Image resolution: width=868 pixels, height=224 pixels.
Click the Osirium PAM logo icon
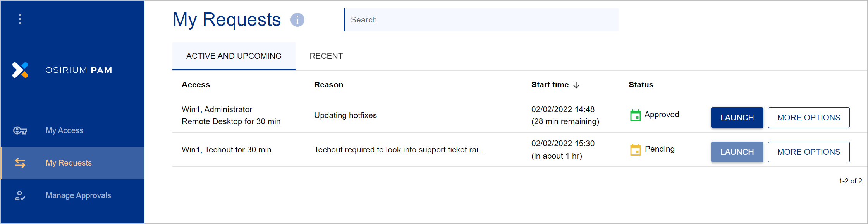tap(20, 70)
